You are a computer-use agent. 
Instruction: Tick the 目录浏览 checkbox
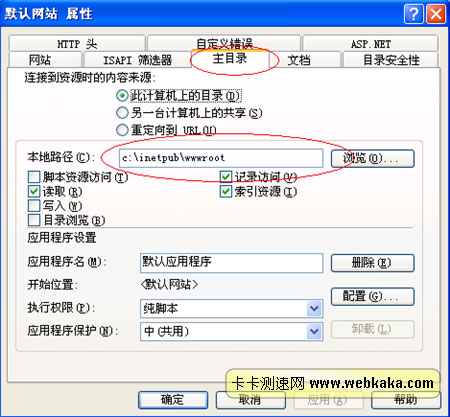tap(34, 220)
